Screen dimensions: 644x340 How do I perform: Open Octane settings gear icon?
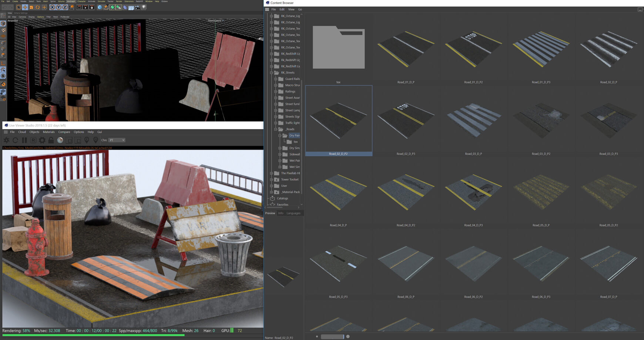[x=42, y=140]
